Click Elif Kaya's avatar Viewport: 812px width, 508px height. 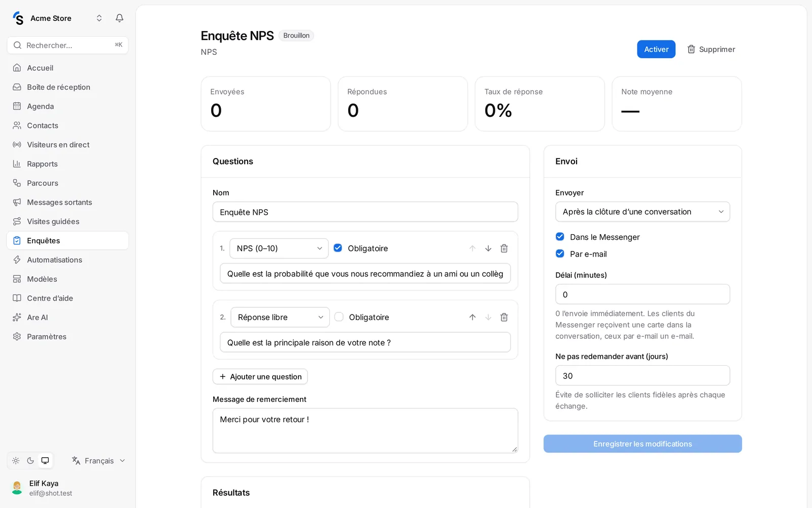pos(17,488)
